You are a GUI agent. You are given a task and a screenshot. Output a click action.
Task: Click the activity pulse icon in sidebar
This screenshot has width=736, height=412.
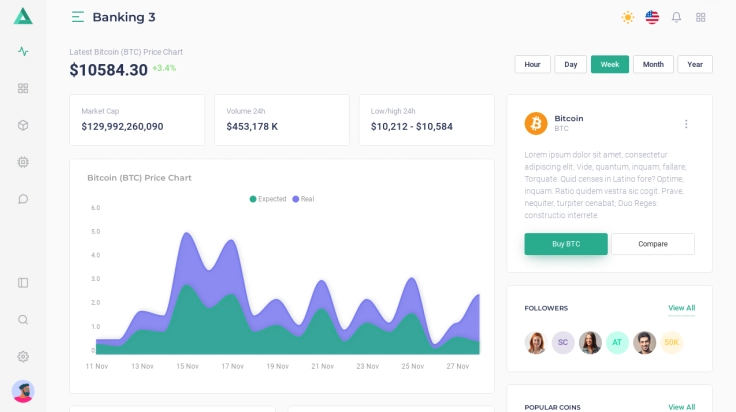[x=23, y=51]
